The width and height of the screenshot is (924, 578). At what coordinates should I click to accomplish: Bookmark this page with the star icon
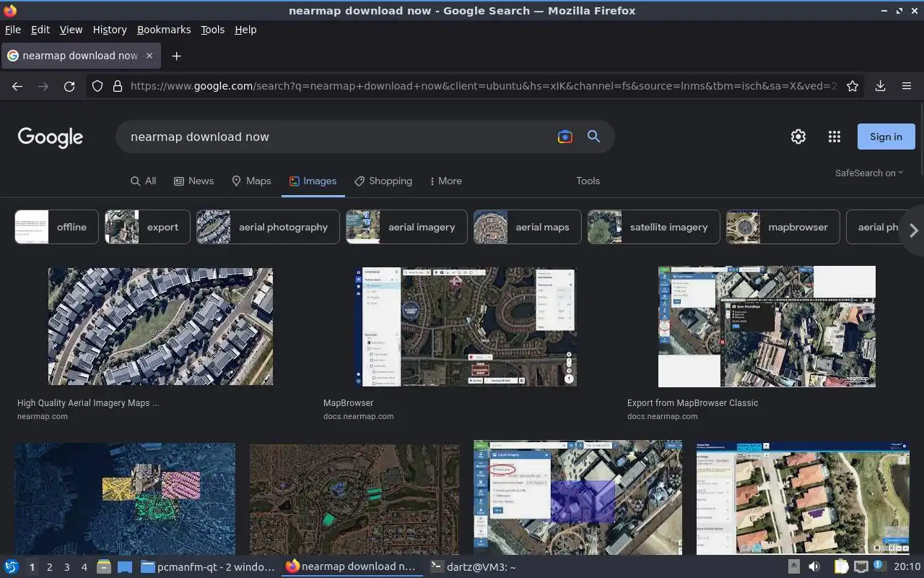point(853,86)
